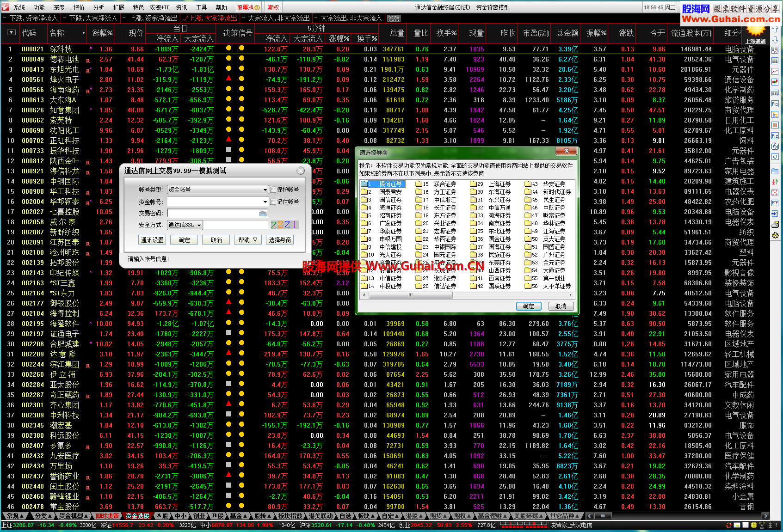Click the f(x) formula icon in sidebar

click(x=775, y=147)
